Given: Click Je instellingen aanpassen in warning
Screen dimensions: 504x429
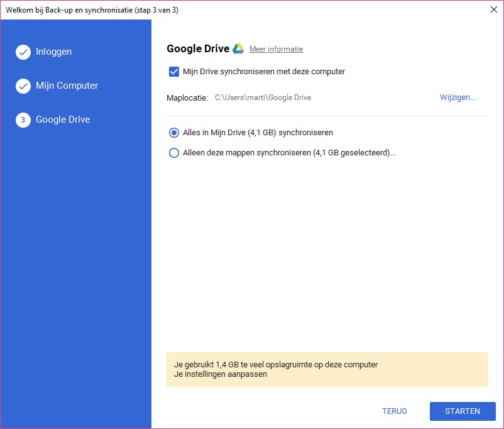Looking at the screenshot, I should point(221,374).
